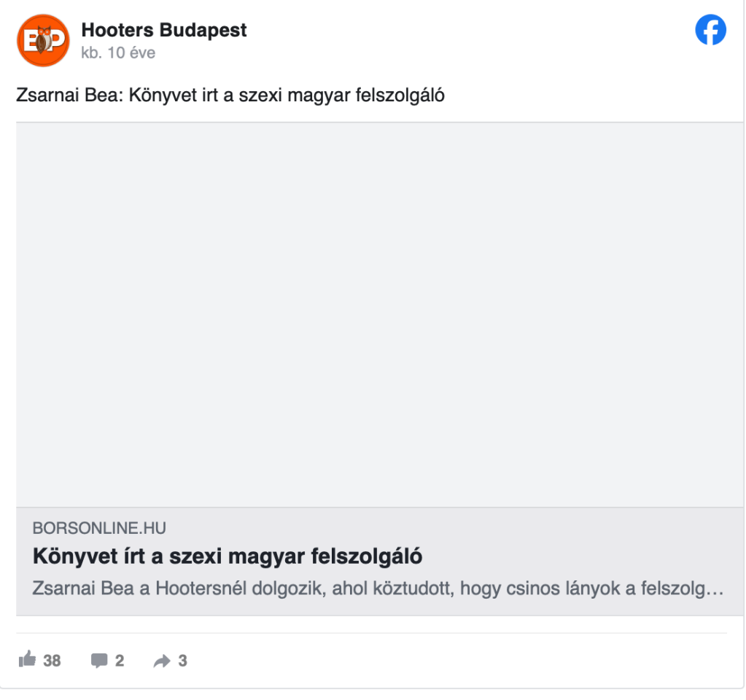Click the Hooters Budapest owl avatar
Screen dimensions: 746x700
[42, 40]
